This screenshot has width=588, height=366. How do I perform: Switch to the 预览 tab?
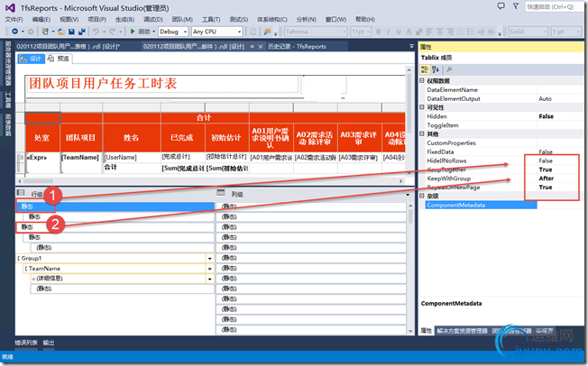(60, 59)
